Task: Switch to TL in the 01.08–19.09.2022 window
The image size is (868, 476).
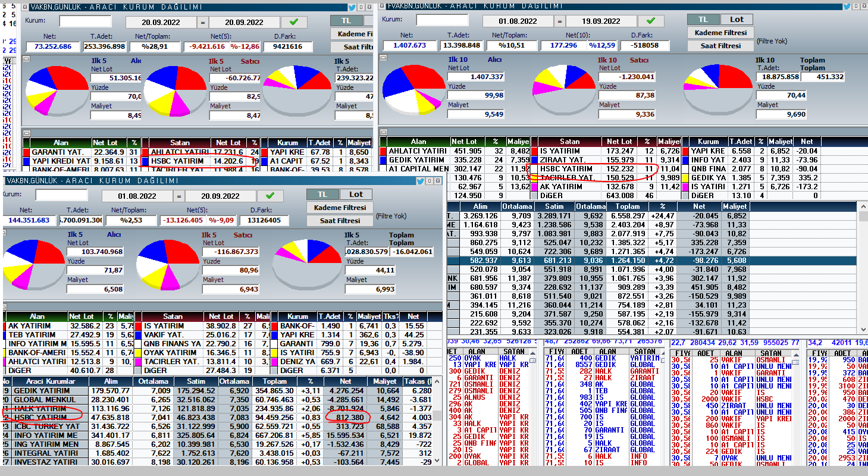Action: point(703,19)
